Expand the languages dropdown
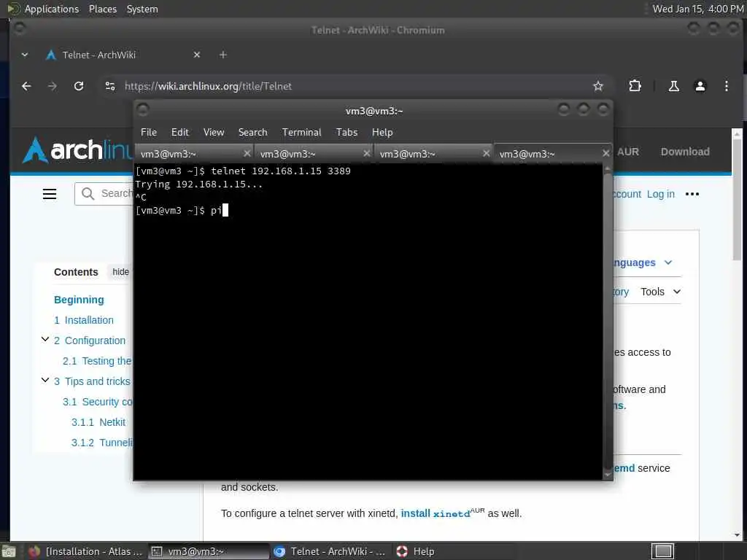This screenshot has width=747, height=560. click(668, 262)
